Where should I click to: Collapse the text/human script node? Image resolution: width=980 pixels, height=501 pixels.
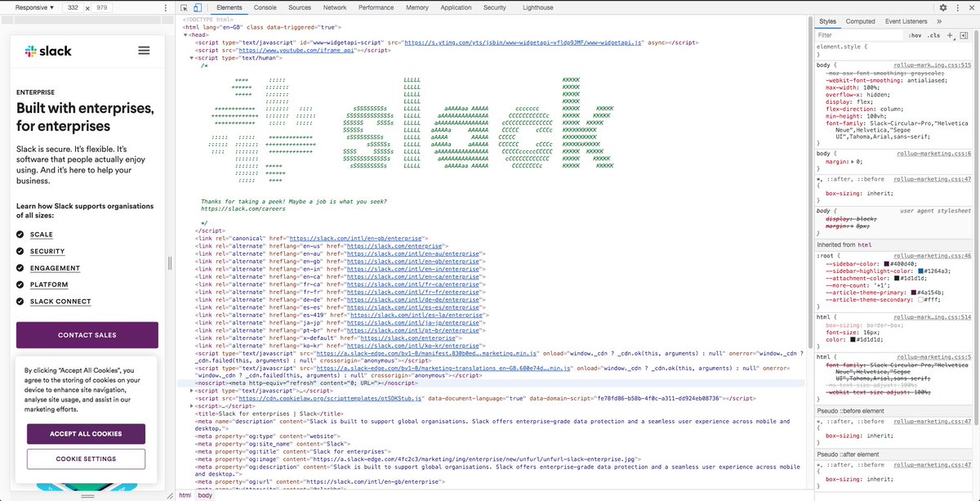191,58
